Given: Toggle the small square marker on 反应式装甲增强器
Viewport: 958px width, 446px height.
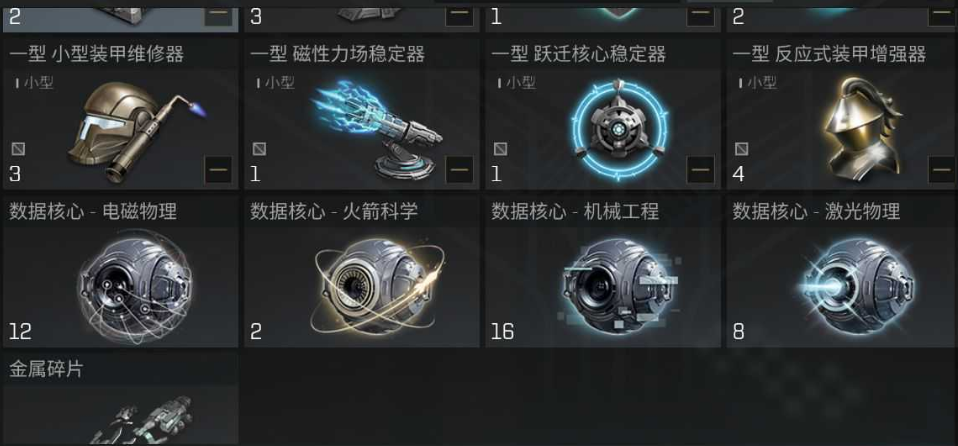Looking at the screenshot, I should (x=741, y=148).
